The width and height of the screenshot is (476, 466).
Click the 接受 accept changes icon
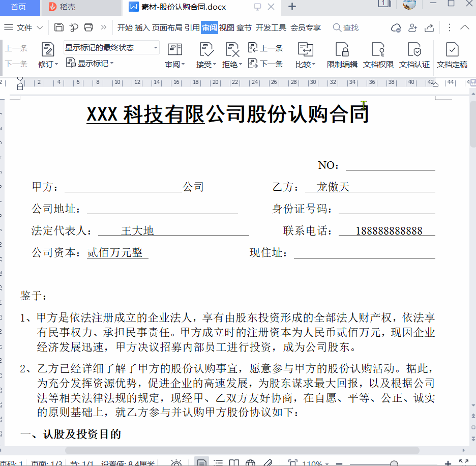[x=206, y=49]
